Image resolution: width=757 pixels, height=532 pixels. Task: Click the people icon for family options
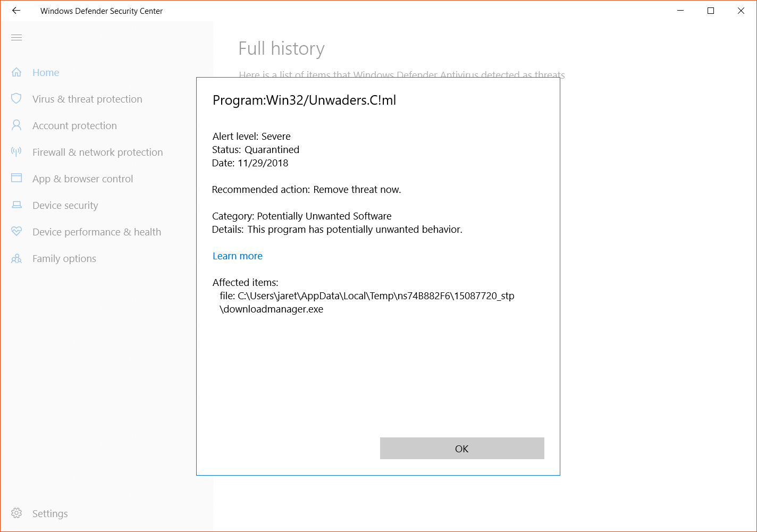[16, 258]
